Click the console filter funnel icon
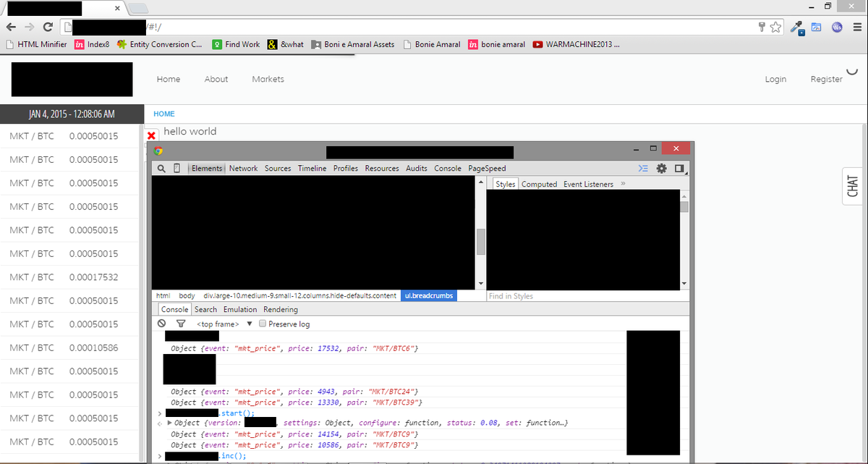 tap(181, 324)
